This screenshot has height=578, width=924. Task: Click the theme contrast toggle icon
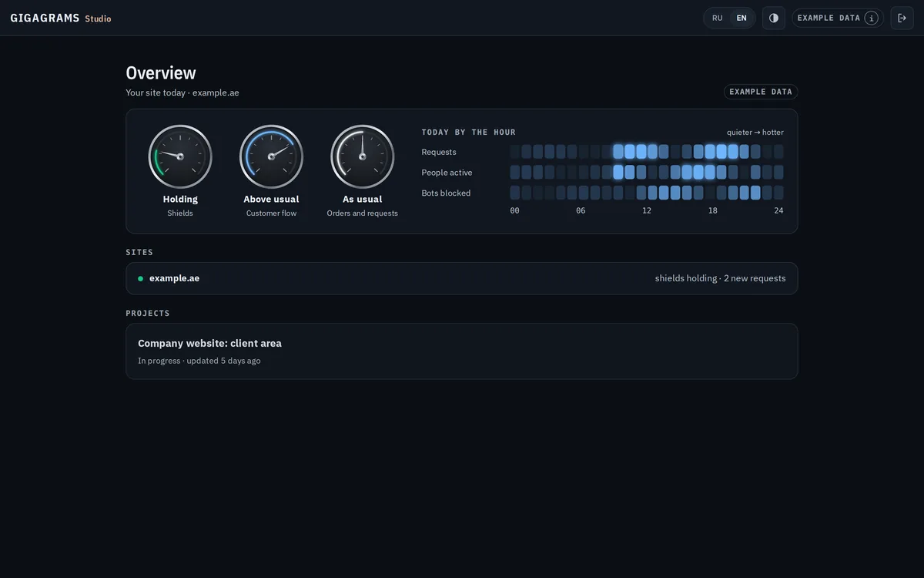click(x=774, y=18)
